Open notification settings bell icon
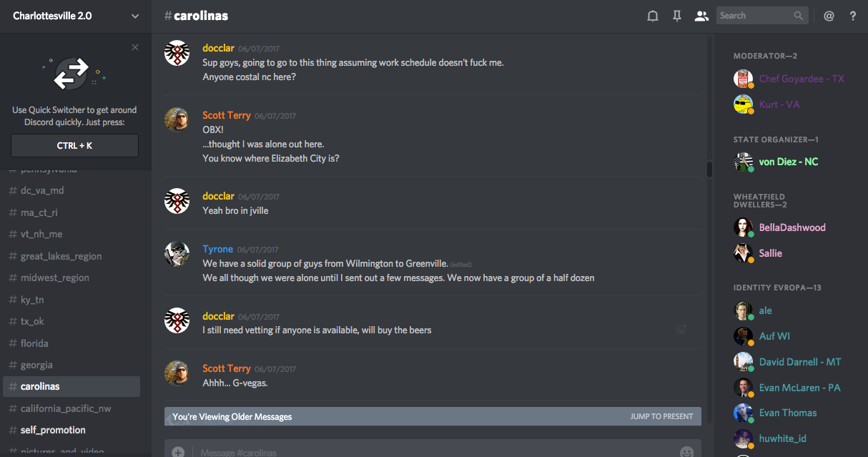 [653, 16]
